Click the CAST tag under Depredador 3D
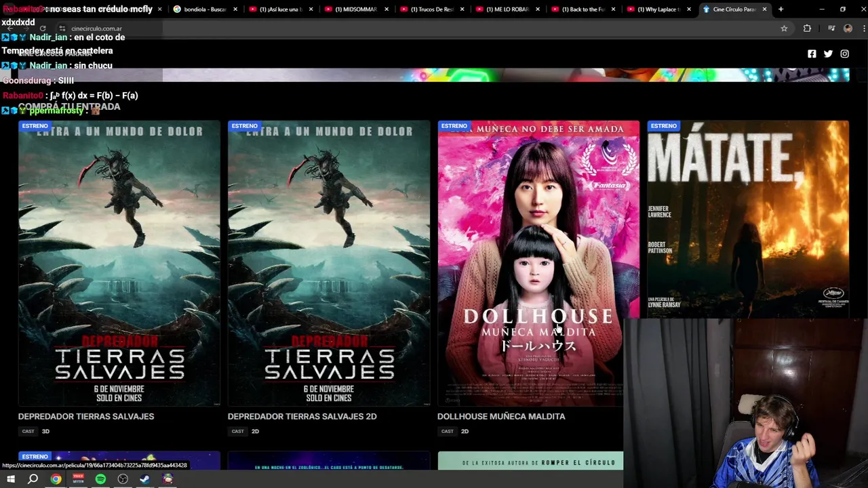Image resolution: width=868 pixels, height=488 pixels. (x=28, y=431)
